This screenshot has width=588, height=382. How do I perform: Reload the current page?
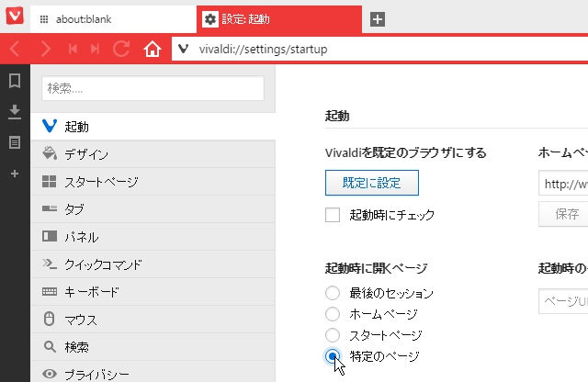click(x=121, y=49)
